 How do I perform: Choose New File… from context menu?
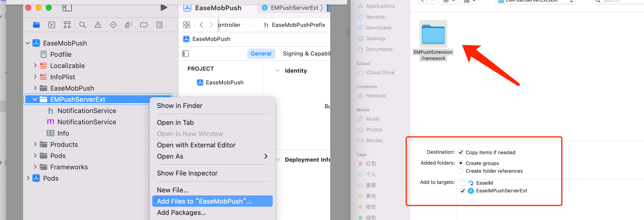[x=173, y=190]
